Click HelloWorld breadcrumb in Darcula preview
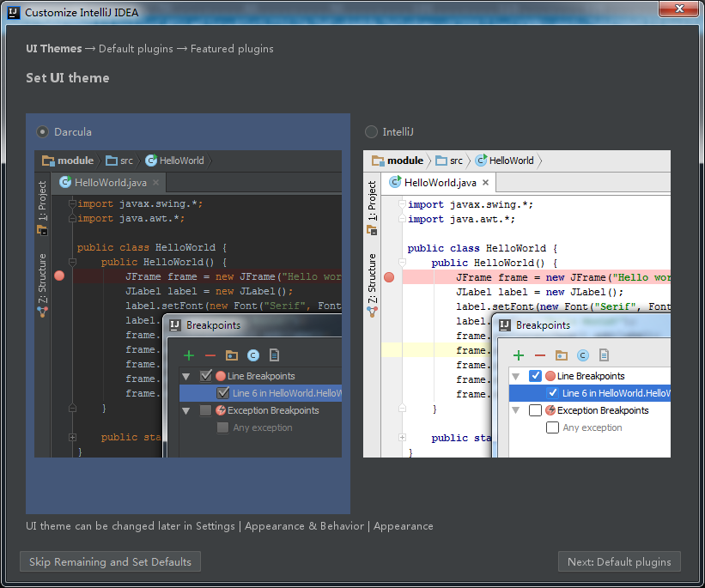This screenshot has width=705, height=588. (x=174, y=161)
